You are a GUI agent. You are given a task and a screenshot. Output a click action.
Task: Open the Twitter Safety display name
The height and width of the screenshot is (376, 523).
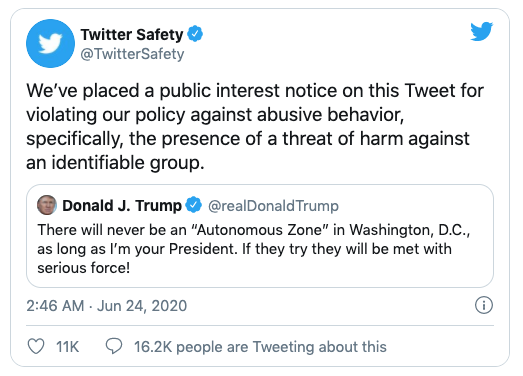132,34
